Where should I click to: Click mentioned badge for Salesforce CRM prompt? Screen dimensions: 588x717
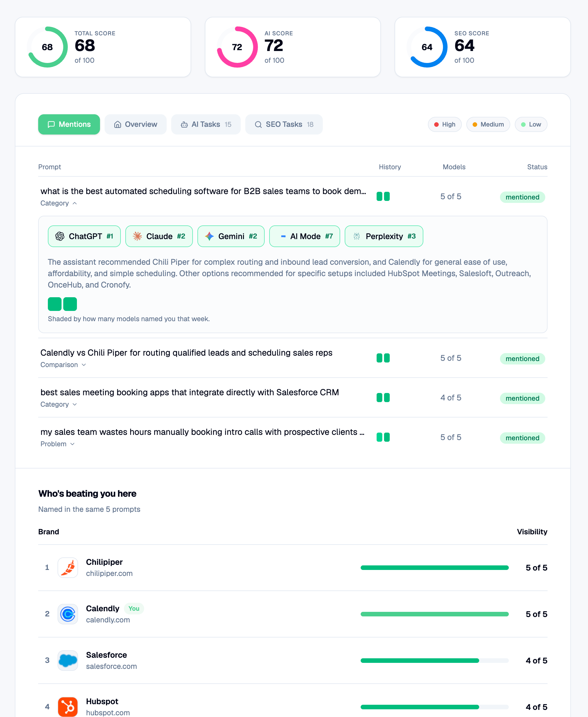(522, 398)
